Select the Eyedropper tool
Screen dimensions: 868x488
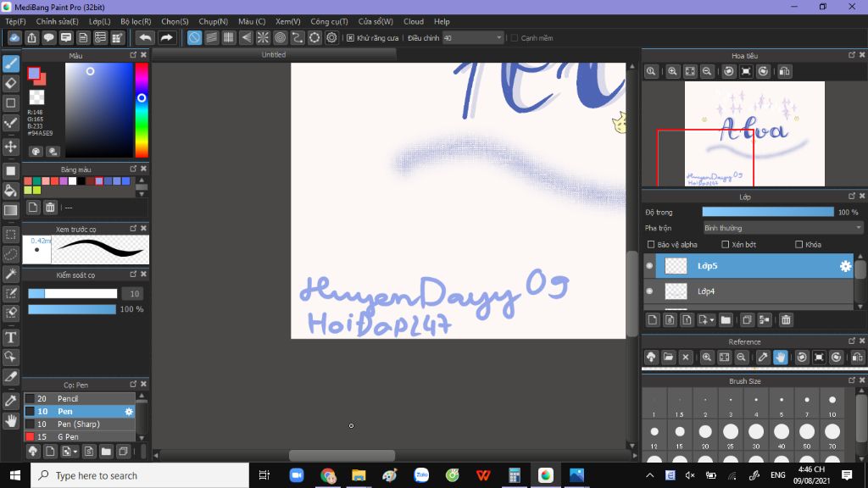click(10, 401)
